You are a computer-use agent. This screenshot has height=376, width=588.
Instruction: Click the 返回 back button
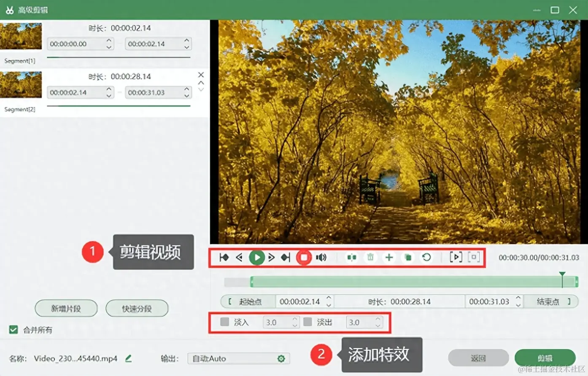(x=478, y=358)
